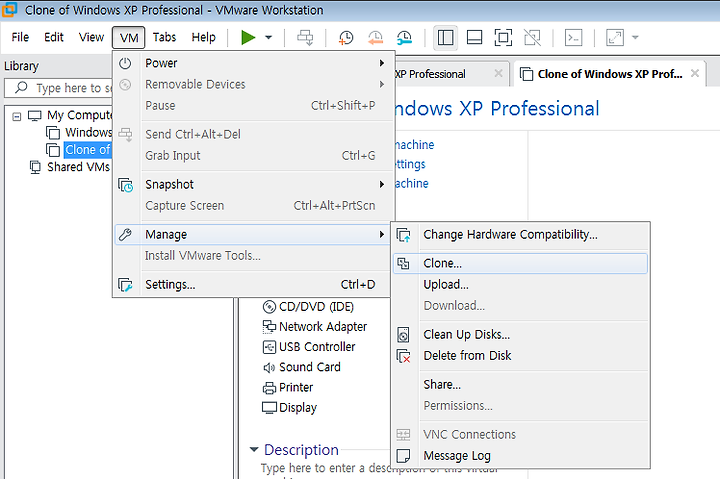This screenshot has height=479, width=720.
Task: Open Settings… from the VM menu
Action: [253, 284]
